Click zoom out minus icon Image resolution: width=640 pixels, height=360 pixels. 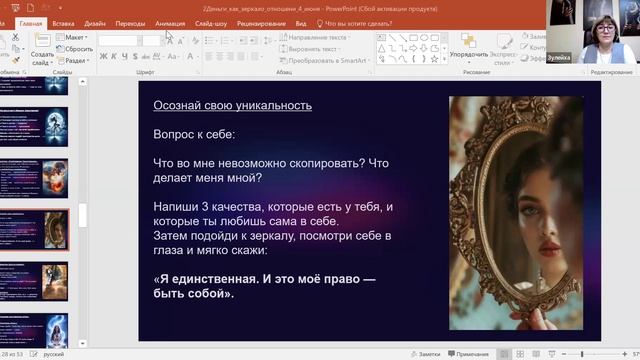point(564,354)
